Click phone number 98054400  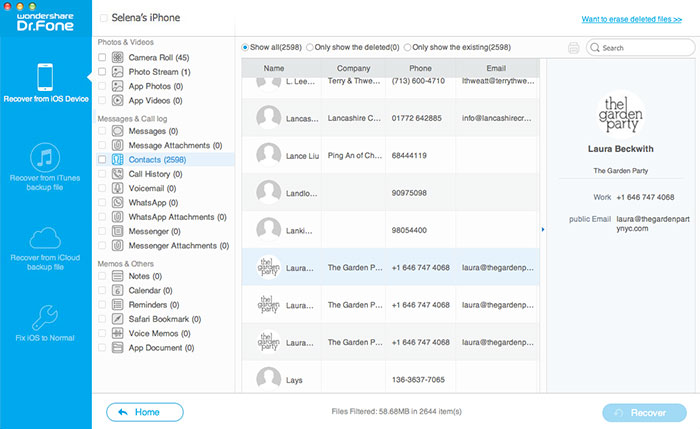click(x=409, y=230)
